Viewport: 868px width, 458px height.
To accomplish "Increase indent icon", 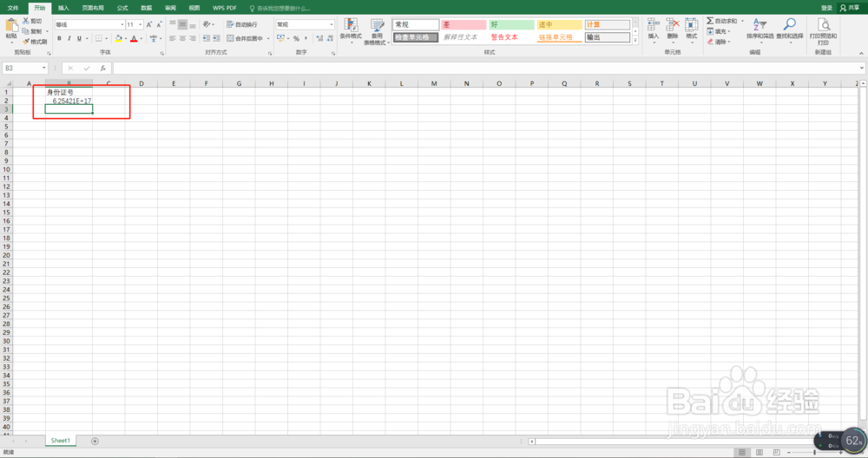I will [216, 38].
